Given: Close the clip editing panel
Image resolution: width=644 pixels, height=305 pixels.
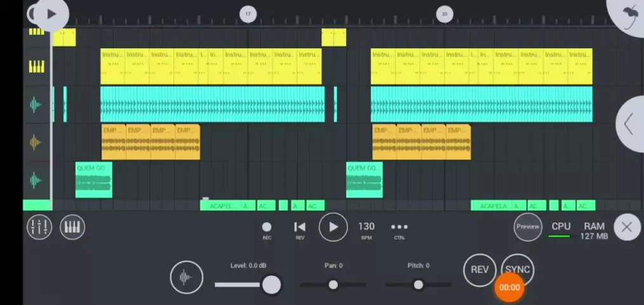Looking at the screenshot, I should click(626, 227).
